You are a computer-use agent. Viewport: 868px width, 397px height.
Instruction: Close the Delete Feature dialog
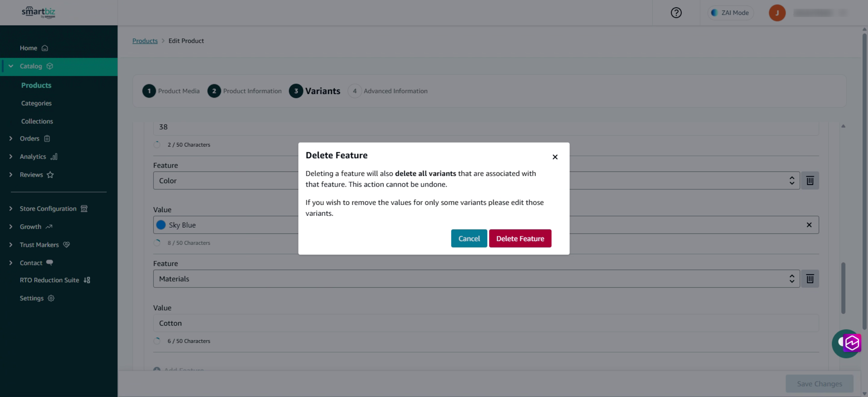tap(555, 157)
